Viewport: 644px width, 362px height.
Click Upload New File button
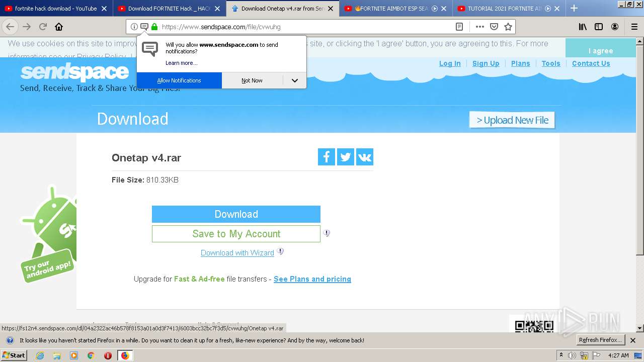point(512,120)
